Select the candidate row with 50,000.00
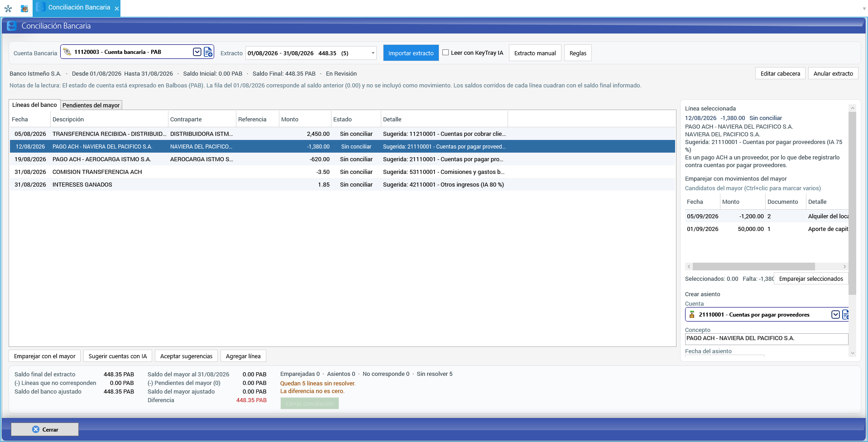 tap(767, 229)
